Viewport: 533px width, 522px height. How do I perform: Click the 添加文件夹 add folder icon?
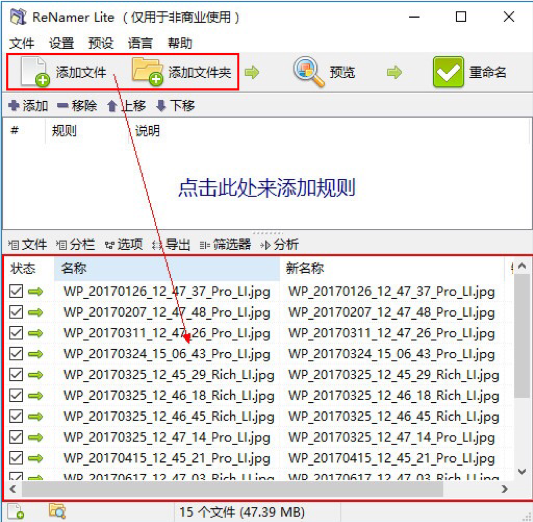148,71
